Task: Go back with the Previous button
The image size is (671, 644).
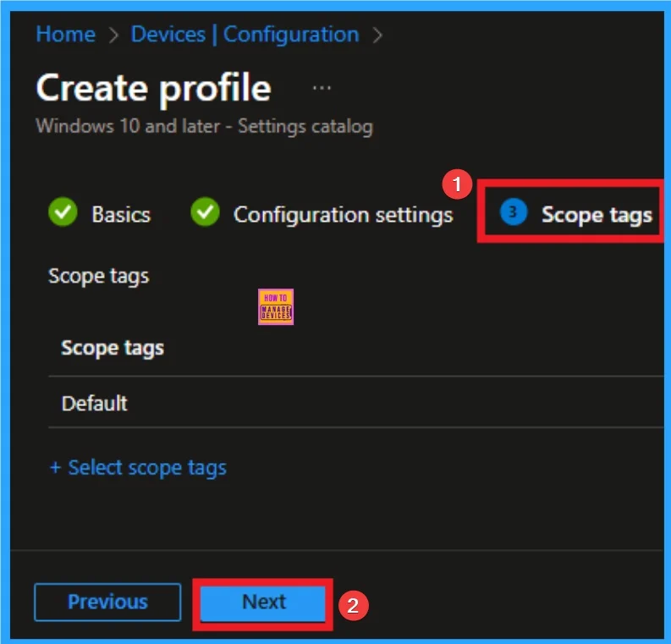Action: point(107,602)
